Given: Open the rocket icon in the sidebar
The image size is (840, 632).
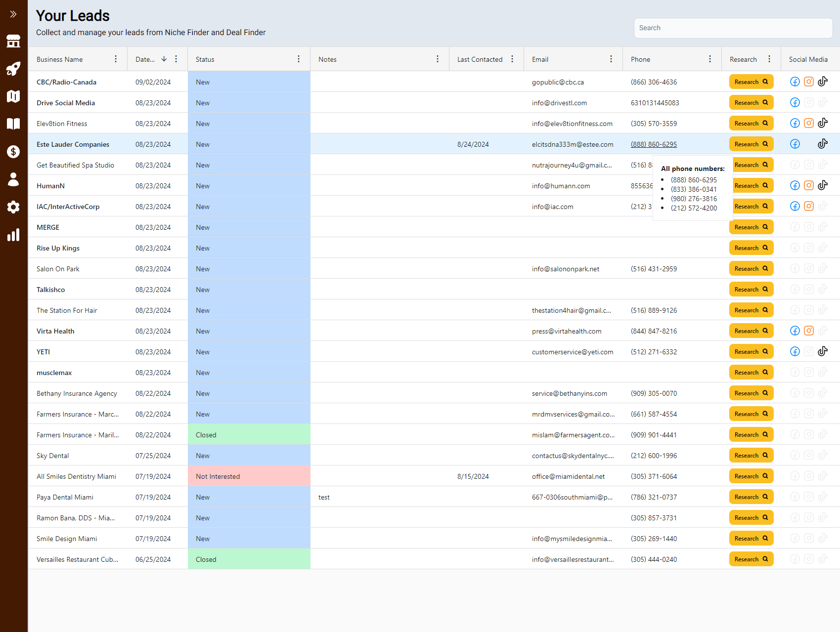Looking at the screenshot, I should 13,69.
